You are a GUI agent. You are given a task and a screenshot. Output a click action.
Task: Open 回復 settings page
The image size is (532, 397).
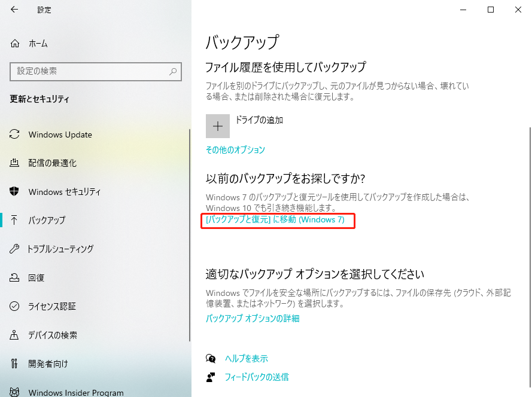coord(37,277)
